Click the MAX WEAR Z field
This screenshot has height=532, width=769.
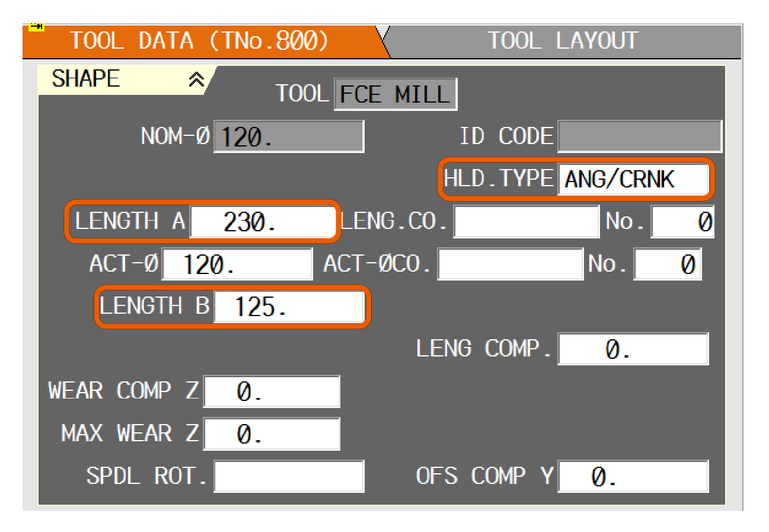click(272, 434)
